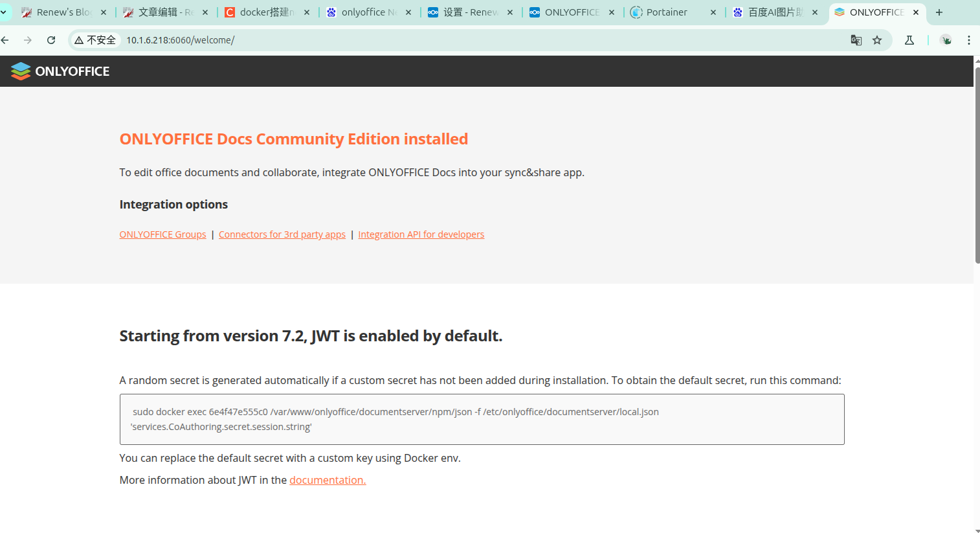This screenshot has height=533, width=980.
Task: Open the Renew's Blog tab
Action: [63, 12]
